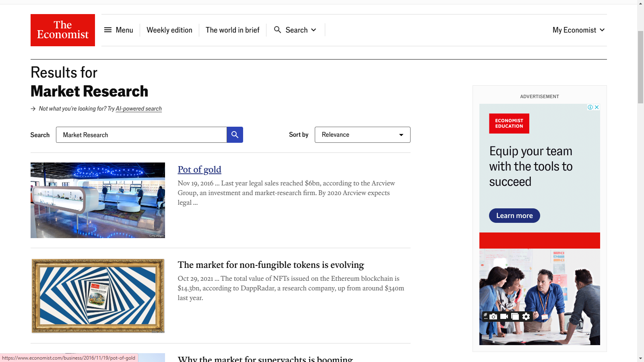Click Learn more in the advertisement
644x362 pixels.
[x=514, y=216]
